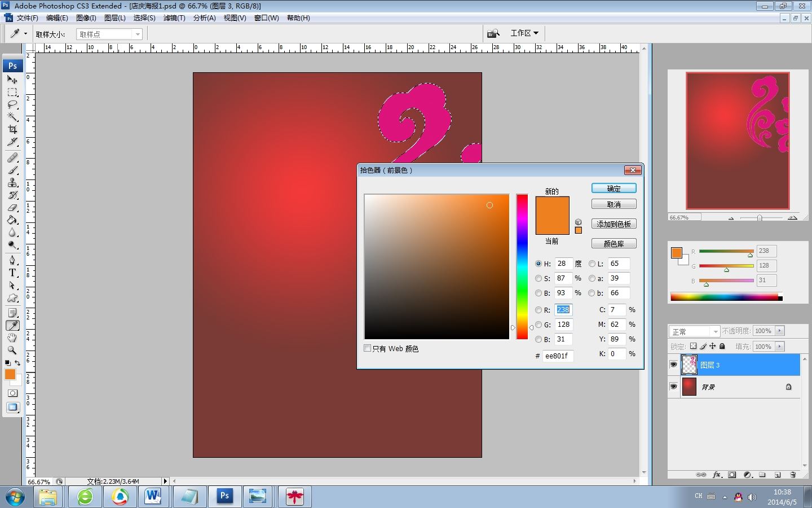Viewport: 812px width, 508px height.
Task: Select the Slice tool
Action: (12, 142)
